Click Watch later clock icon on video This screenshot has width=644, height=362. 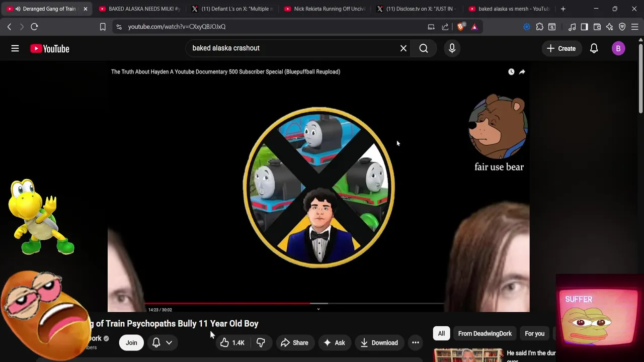click(511, 72)
